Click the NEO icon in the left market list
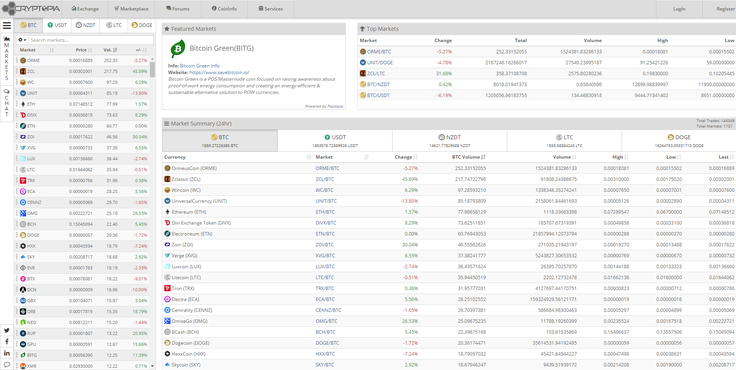 click(x=23, y=322)
